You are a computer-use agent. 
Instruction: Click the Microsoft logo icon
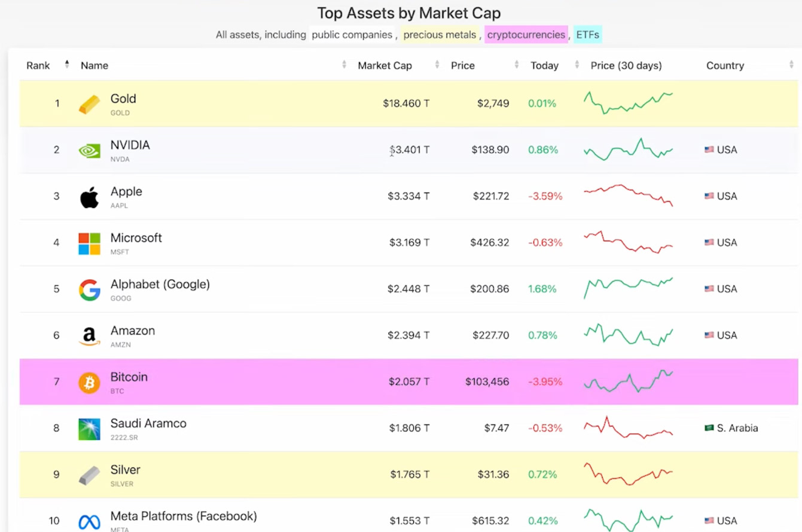90,243
